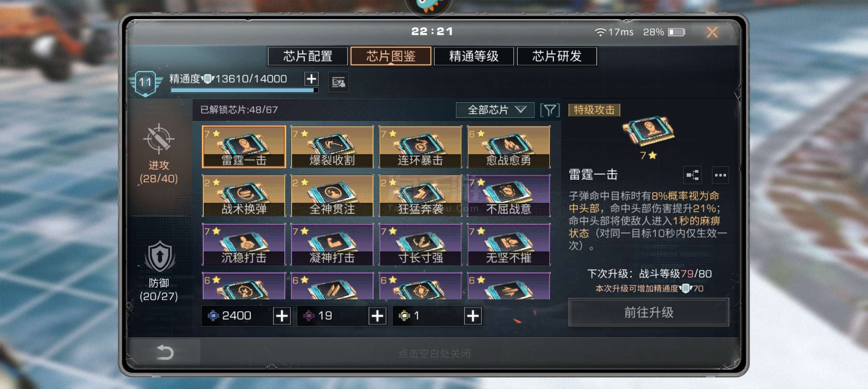Viewport: 868px width, 389px height.
Task: Open the 芯片研发 tab
Action: tap(557, 56)
